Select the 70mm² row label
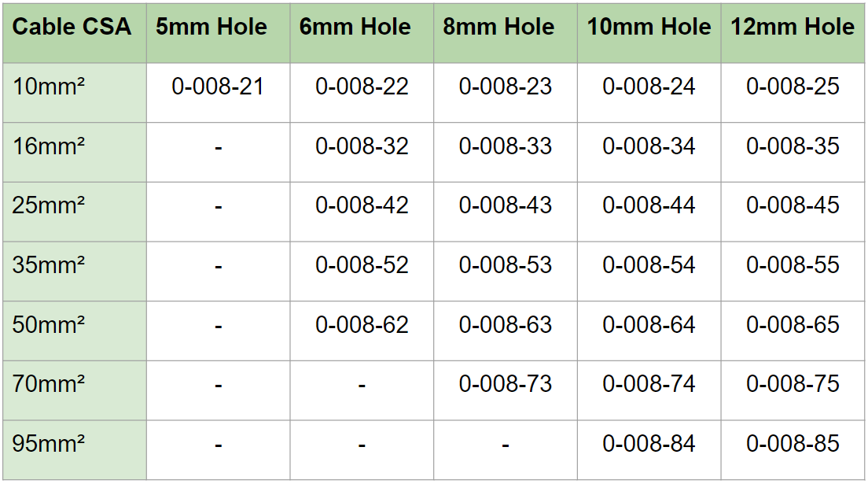Screen dimensions: 868x484 [49, 384]
